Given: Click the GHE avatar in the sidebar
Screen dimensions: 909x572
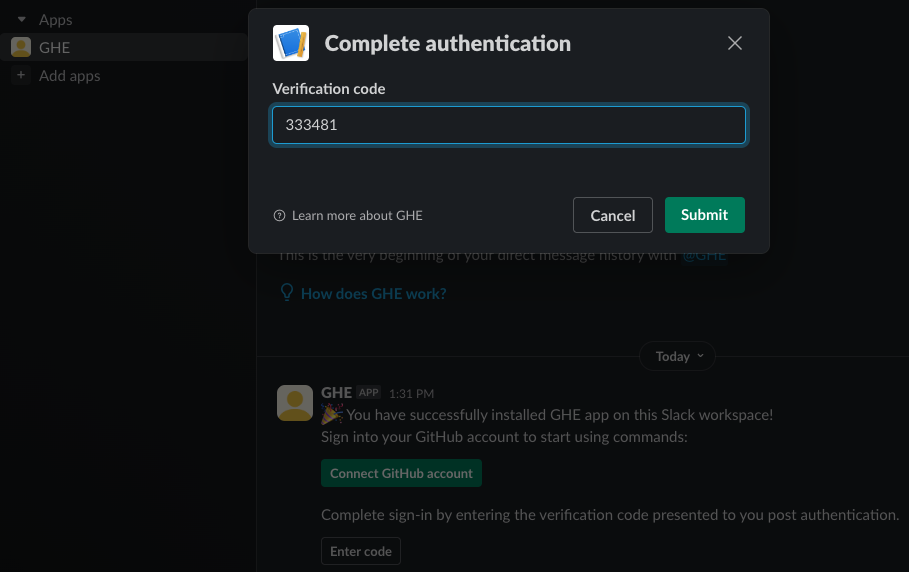Looking at the screenshot, I should pos(20,47).
